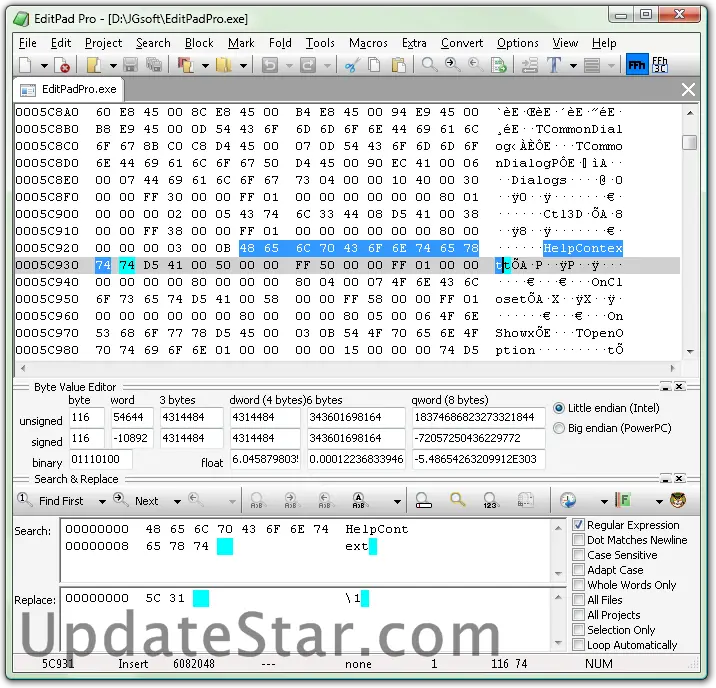Screen dimensions: 716x688
Task: Click the Copy icon in the toolbar
Action: (374, 65)
